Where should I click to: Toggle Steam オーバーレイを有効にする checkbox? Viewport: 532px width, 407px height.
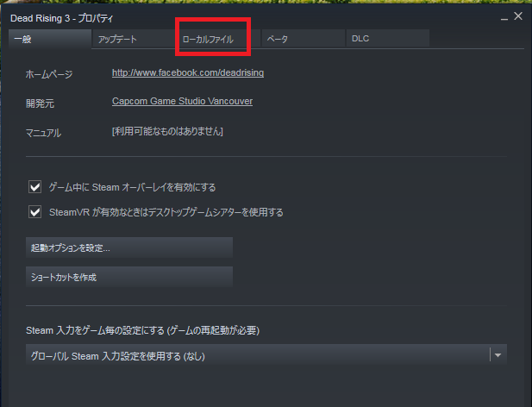tap(35, 187)
